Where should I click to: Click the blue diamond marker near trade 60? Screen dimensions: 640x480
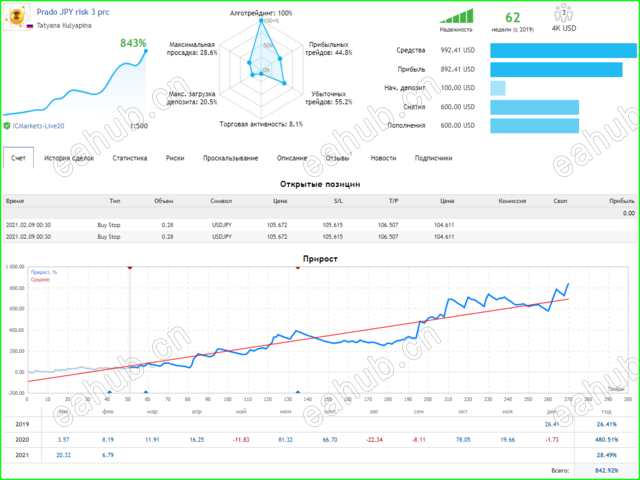click(x=146, y=393)
